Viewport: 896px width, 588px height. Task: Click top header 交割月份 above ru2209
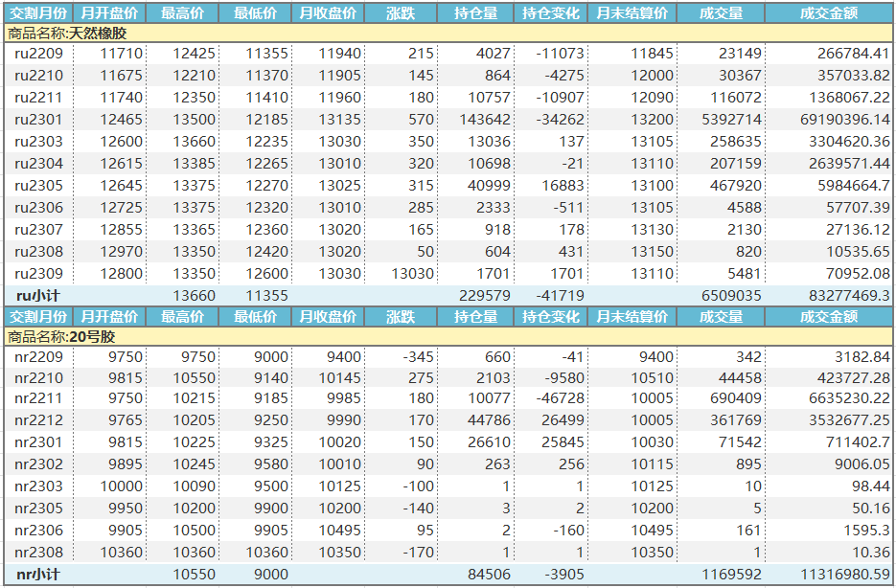coord(38,13)
